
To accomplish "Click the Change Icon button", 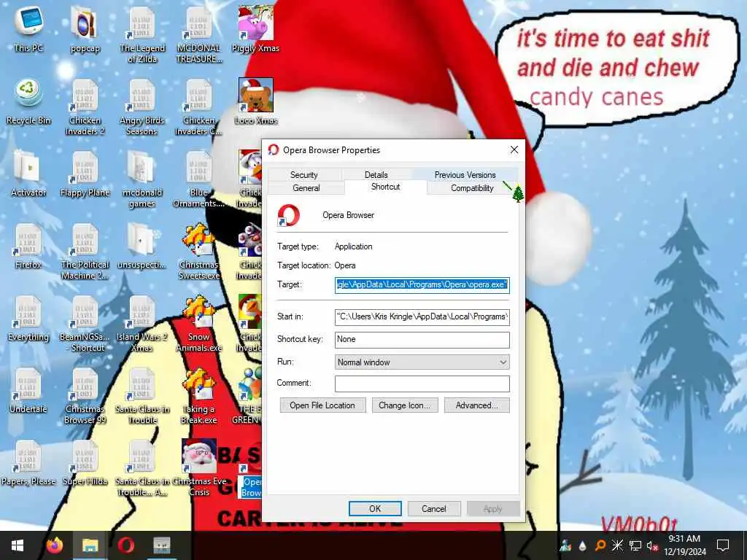I will click(x=404, y=405).
